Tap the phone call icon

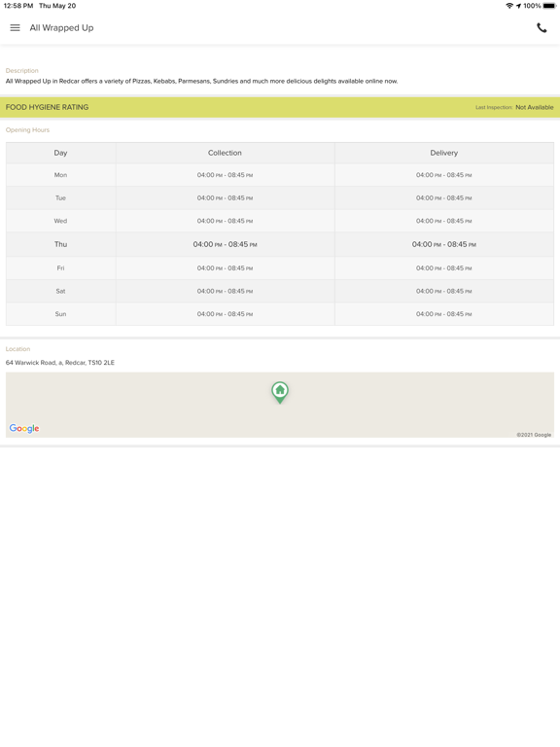coord(542,27)
